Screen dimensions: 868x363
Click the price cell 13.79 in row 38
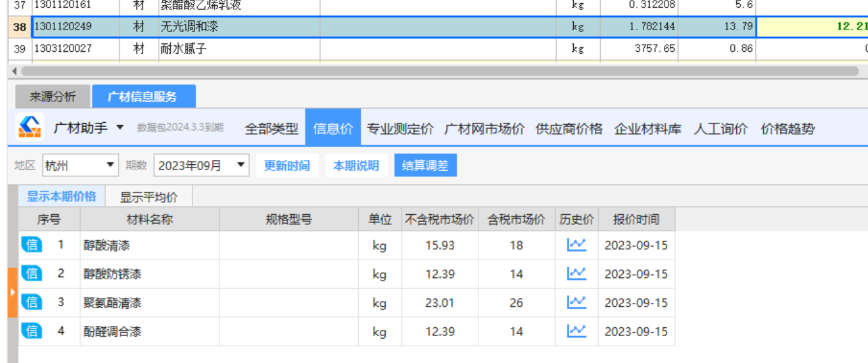click(716, 27)
